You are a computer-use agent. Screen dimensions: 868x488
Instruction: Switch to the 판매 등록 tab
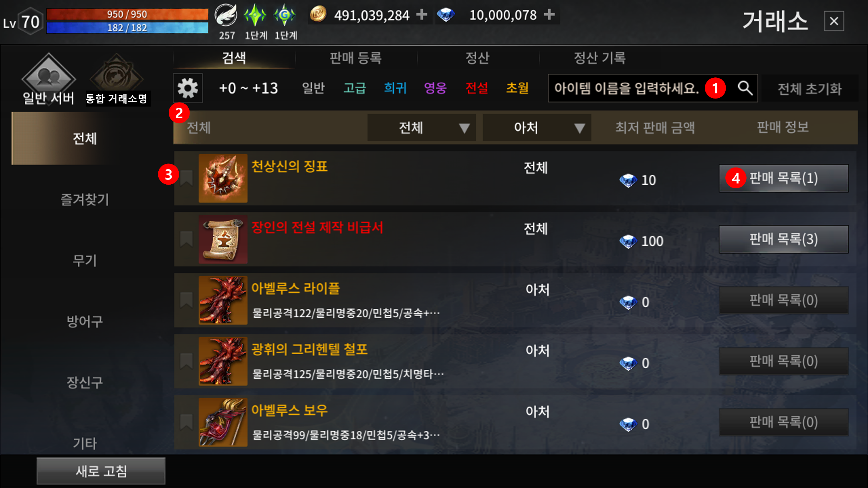coord(356,58)
